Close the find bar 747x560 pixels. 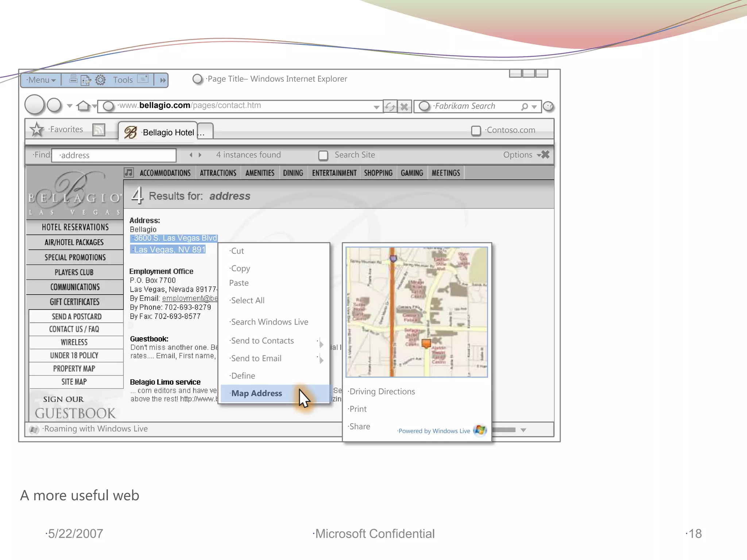pos(546,155)
